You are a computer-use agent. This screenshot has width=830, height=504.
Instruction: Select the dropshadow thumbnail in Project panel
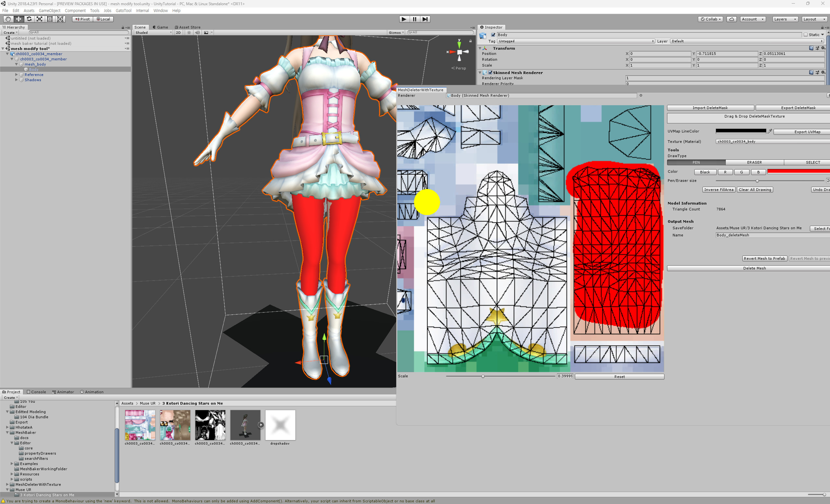[280, 425]
